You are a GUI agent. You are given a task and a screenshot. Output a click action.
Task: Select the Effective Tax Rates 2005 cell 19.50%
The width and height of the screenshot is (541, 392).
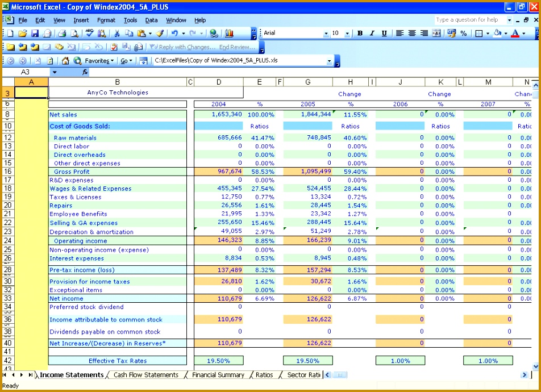tap(308, 361)
